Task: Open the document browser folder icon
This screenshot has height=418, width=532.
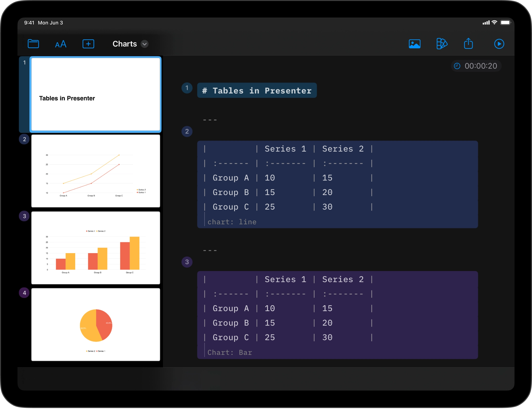Action: [x=33, y=44]
